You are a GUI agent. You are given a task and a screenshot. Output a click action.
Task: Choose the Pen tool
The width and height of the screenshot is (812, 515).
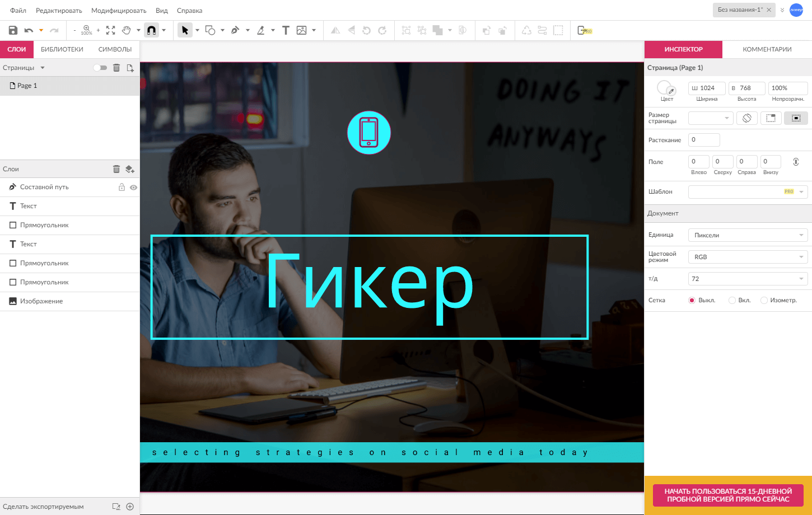pyautogui.click(x=235, y=30)
